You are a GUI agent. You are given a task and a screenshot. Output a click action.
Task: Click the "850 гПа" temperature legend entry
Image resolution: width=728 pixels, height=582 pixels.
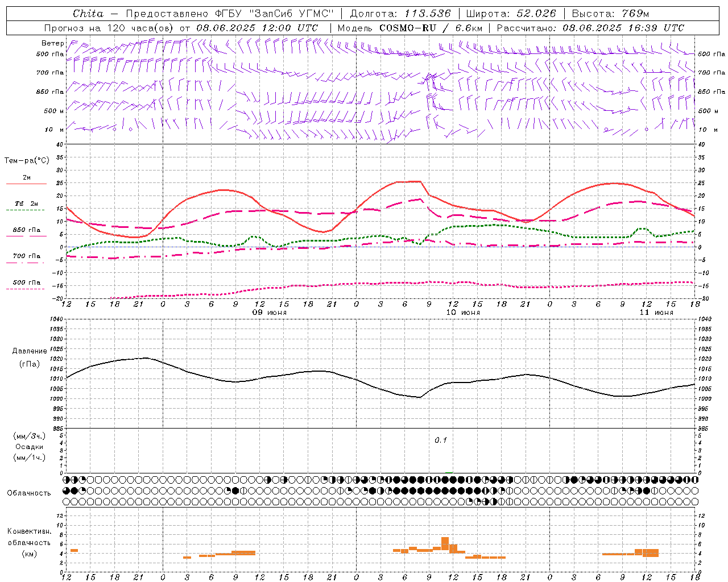pyautogui.click(x=27, y=230)
